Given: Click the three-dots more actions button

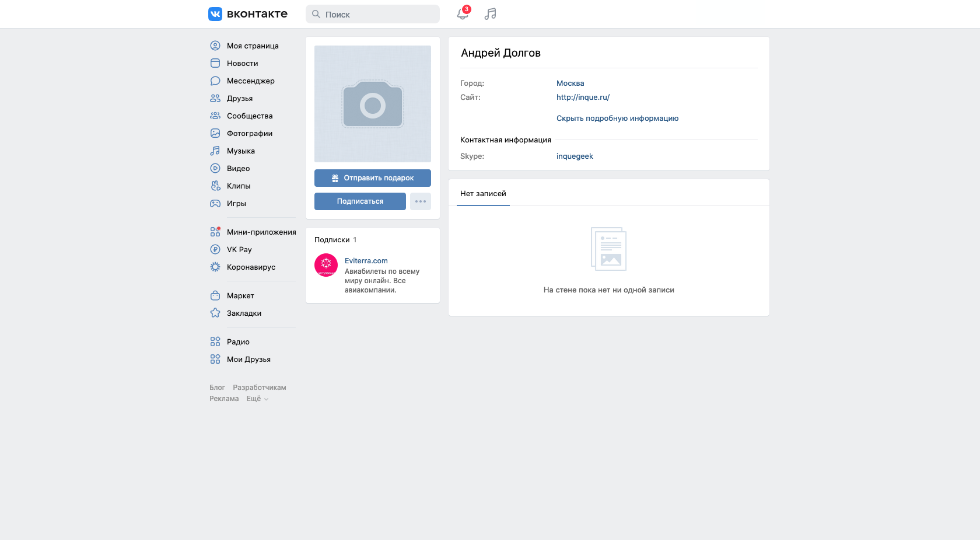Looking at the screenshot, I should (421, 201).
